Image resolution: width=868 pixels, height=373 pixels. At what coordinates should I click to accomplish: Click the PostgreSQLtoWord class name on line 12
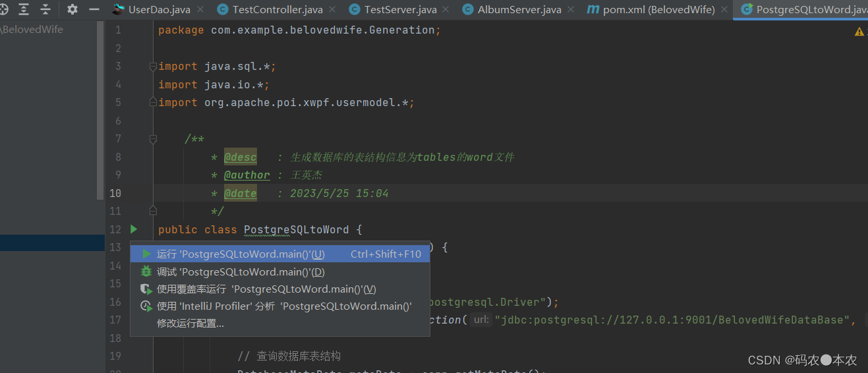click(297, 229)
